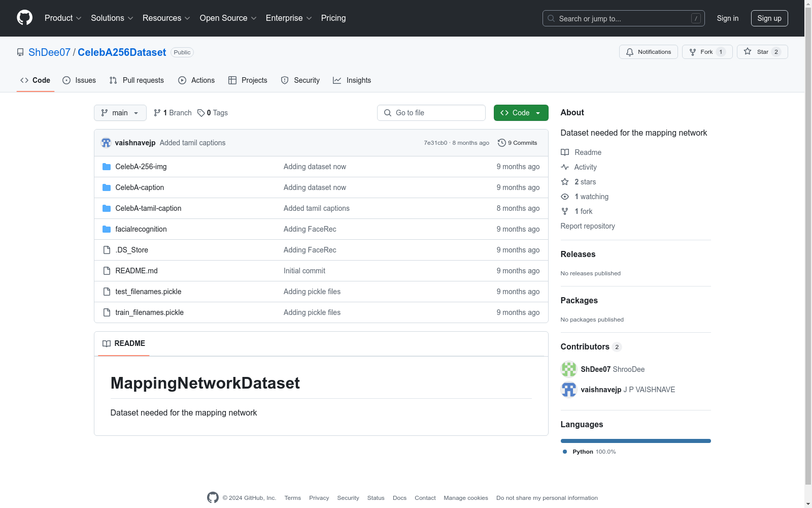Click the CelebA-tamil-caption folder icon
The image size is (812, 508).
point(107,208)
